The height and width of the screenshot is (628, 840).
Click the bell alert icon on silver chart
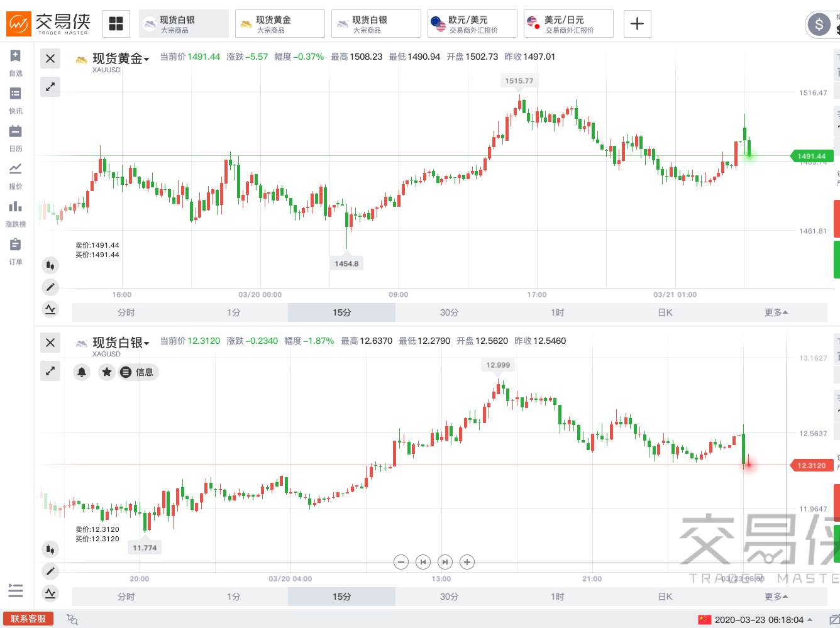tap(82, 372)
